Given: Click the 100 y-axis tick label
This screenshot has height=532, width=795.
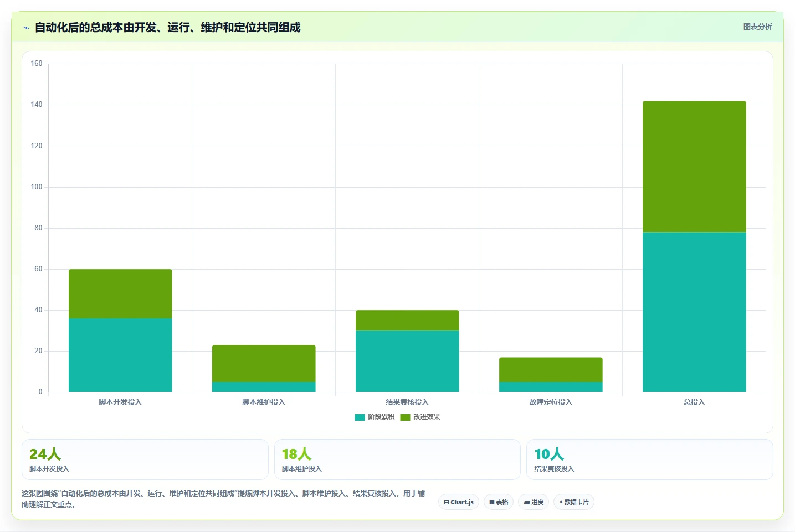Looking at the screenshot, I should [37, 187].
